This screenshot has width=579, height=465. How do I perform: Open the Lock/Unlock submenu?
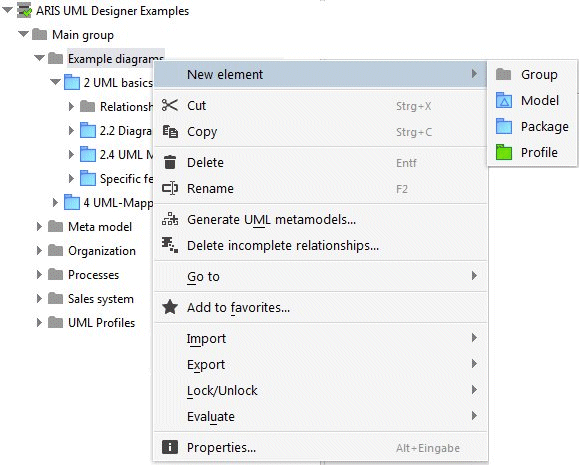(320, 390)
